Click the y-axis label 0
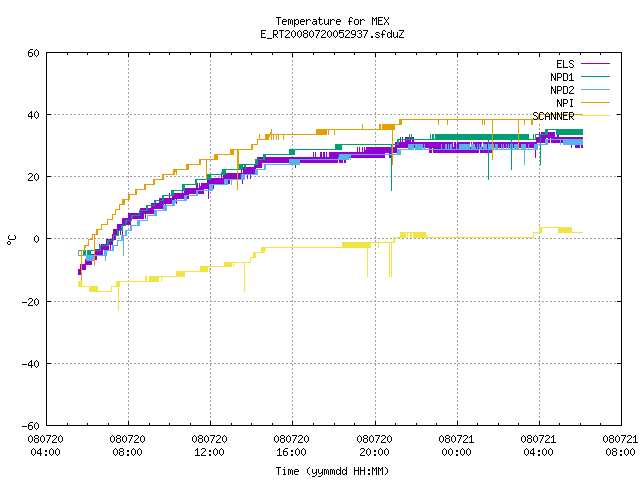This screenshot has height=480, width=640. pos(36,239)
